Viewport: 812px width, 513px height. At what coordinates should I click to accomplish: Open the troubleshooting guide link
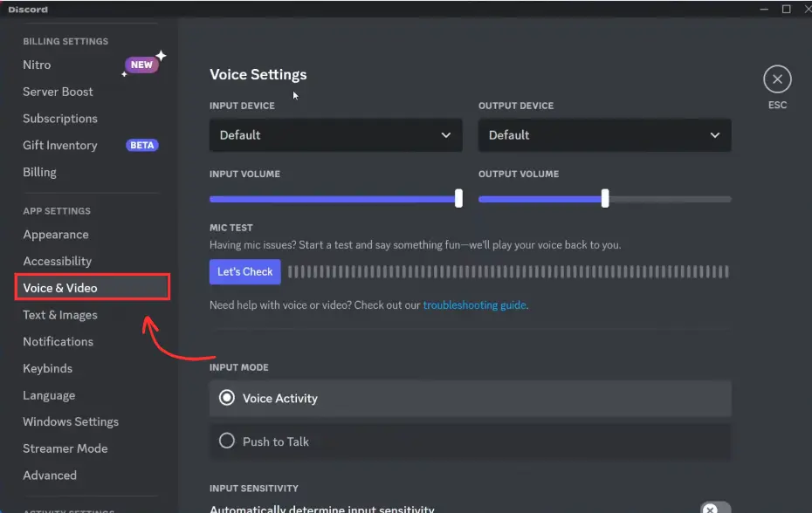coord(474,304)
